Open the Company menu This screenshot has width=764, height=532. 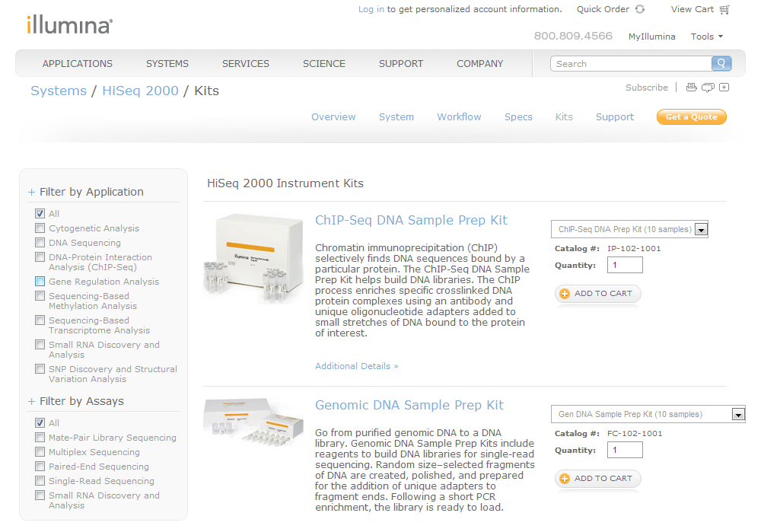pos(480,64)
